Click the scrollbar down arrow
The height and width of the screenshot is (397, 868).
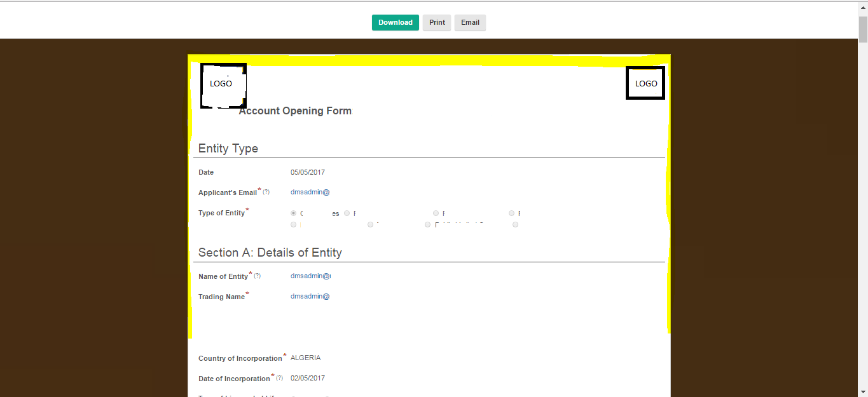[x=863, y=391]
